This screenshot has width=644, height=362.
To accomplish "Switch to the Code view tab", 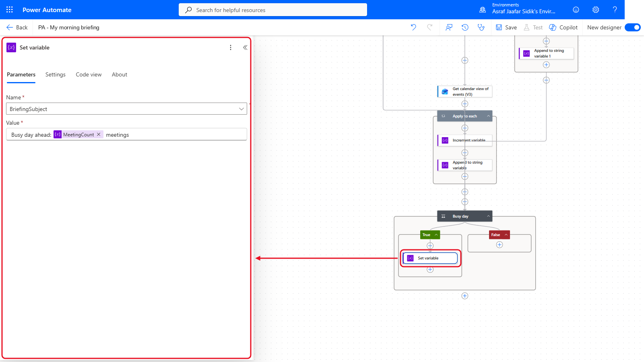I will click(89, 74).
